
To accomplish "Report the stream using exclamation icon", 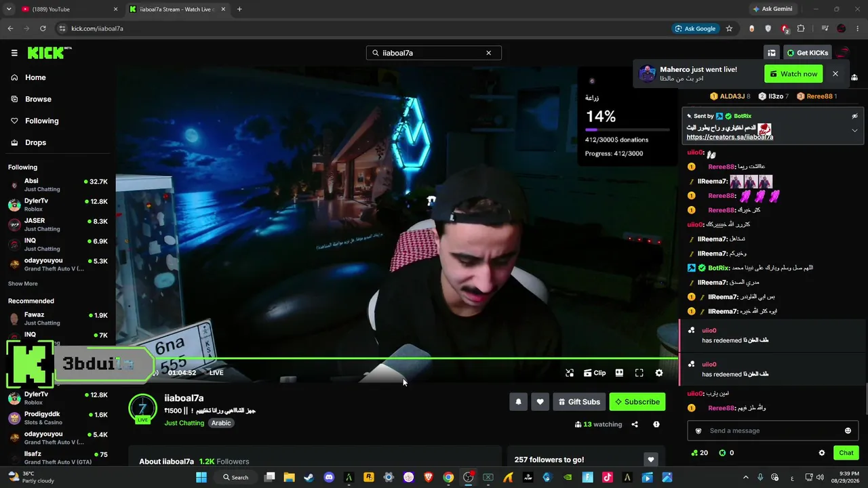I will pyautogui.click(x=656, y=424).
